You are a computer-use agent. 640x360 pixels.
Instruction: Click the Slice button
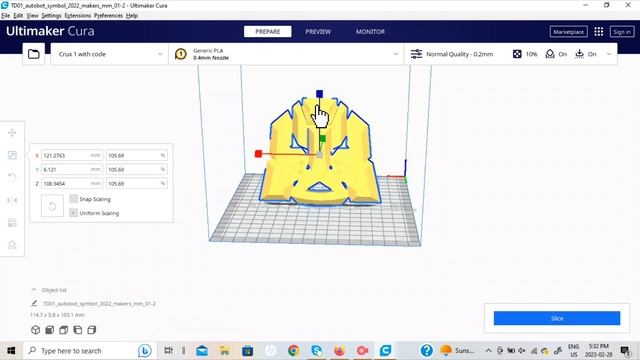[x=557, y=318]
